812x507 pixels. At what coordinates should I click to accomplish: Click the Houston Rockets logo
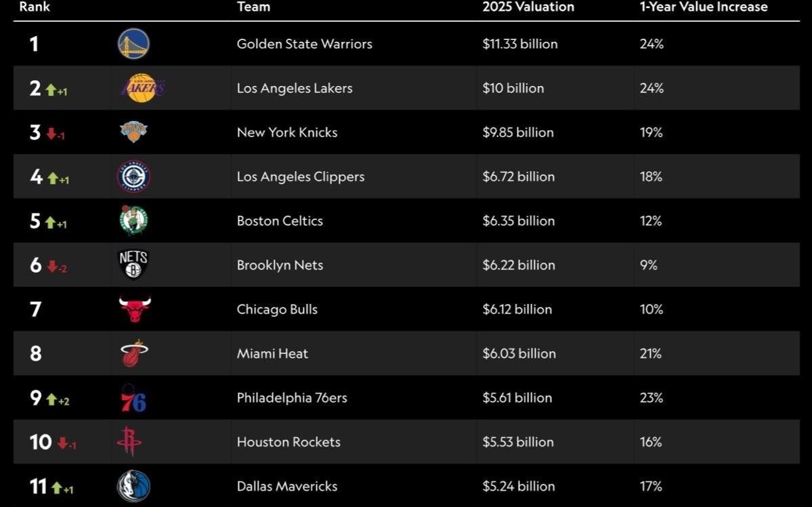click(x=129, y=442)
